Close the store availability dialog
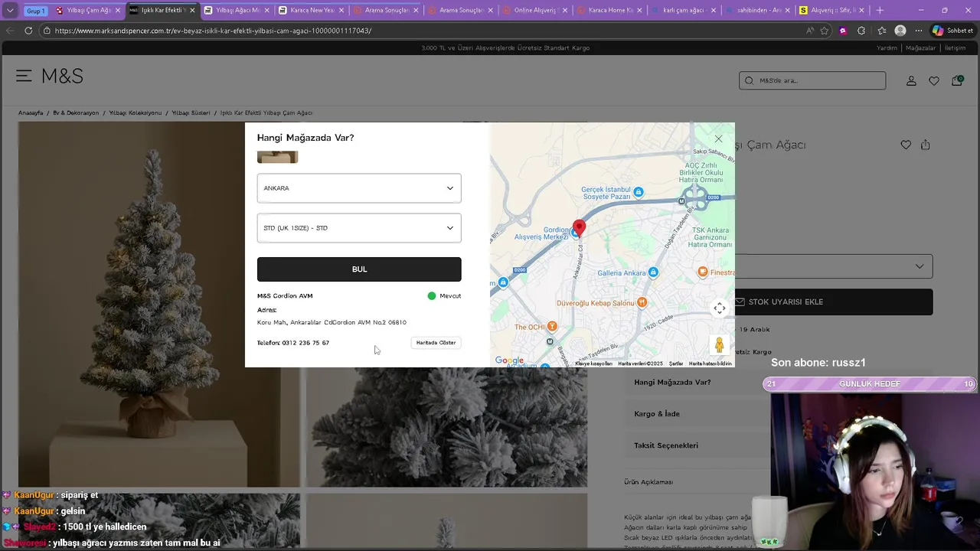This screenshot has height=551, width=980. (x=718, y=139)
